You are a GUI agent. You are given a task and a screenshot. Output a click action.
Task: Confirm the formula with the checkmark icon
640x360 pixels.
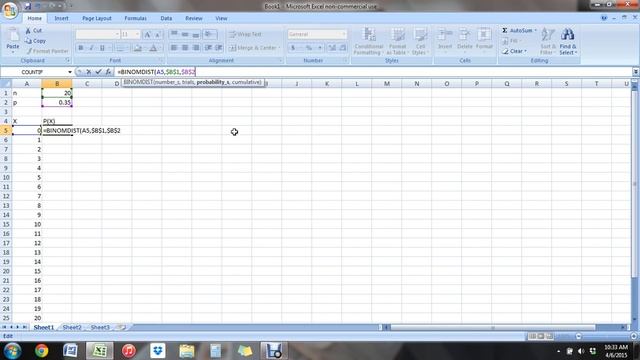click(x=98, y=72)
